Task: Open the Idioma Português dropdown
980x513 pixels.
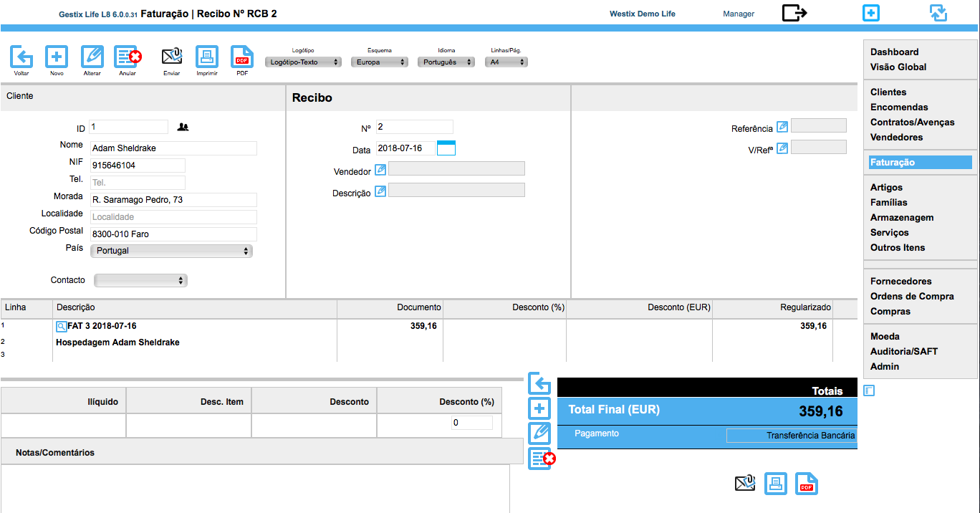Action: tap(446, 62)
